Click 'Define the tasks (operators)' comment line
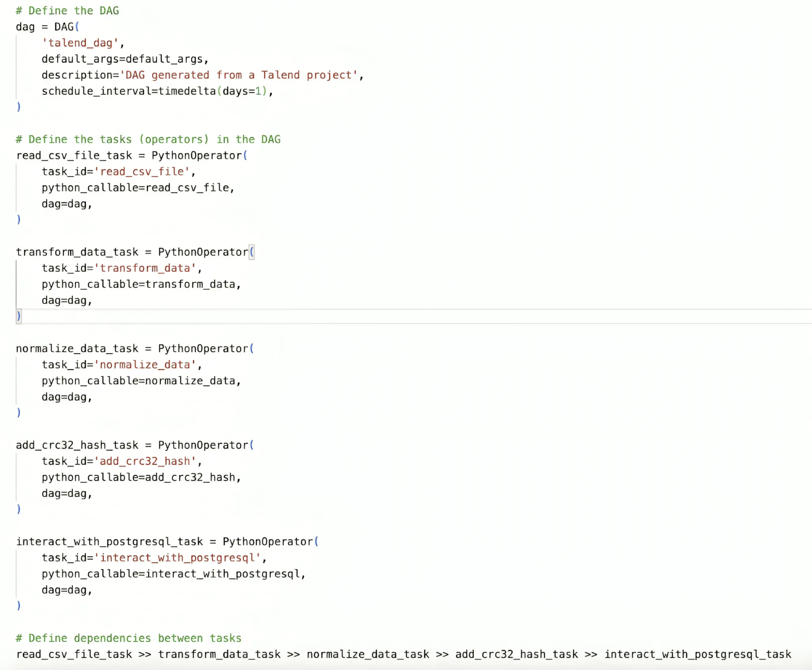 coord(148,139)
